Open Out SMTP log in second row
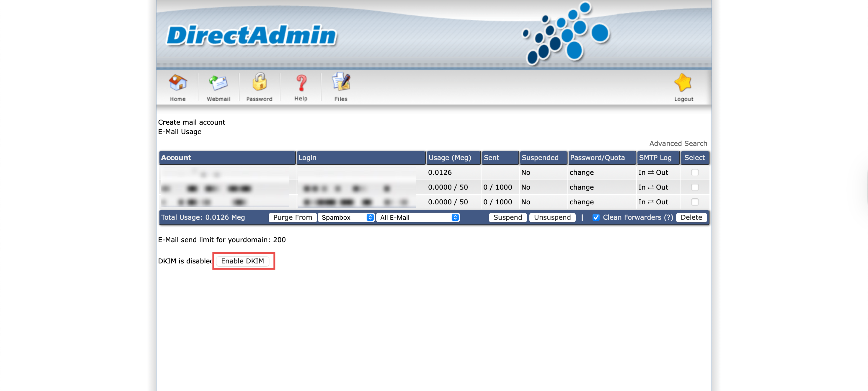The height and width of the screenshot is (391, 868). point(662,187)
